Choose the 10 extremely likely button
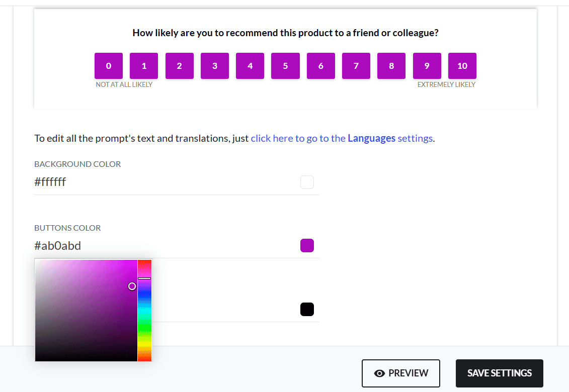 click(x=462, y=66)
